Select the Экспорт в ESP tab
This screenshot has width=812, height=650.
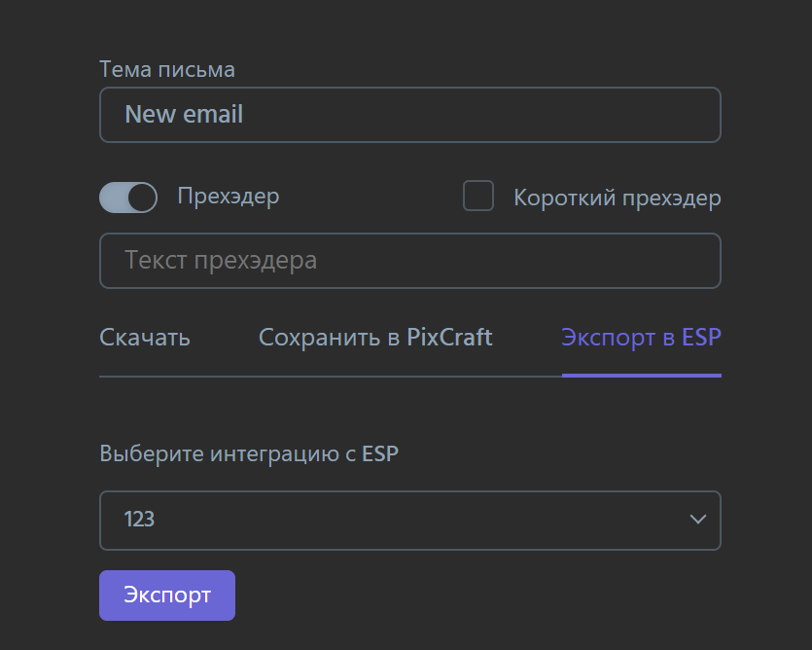click(x=641, y=338)
